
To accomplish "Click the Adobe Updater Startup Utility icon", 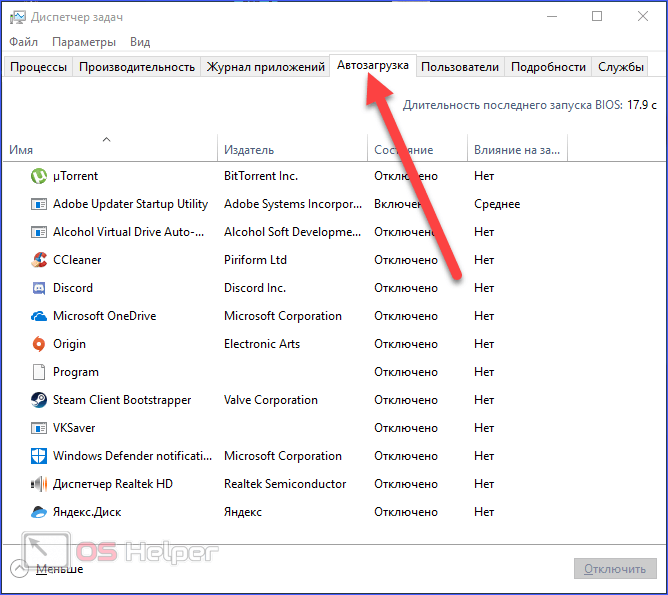I will pyautogui.click(x=39, y=204).
